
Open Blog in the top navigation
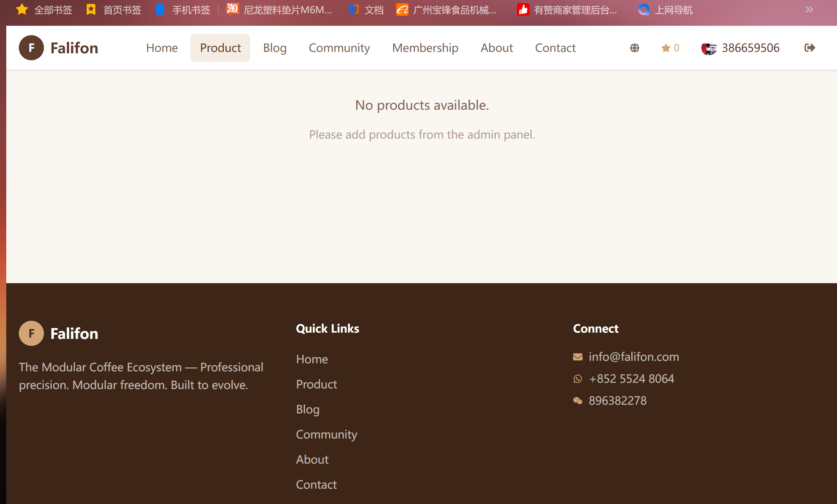pyautogui.click(x=275, y=48)
